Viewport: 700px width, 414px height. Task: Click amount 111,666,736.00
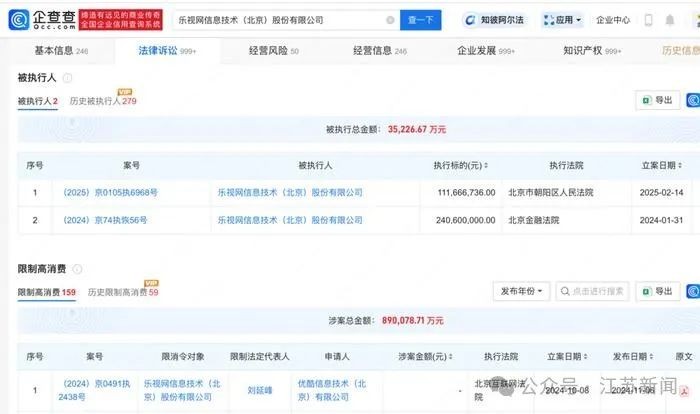click(x=467, y=192)
